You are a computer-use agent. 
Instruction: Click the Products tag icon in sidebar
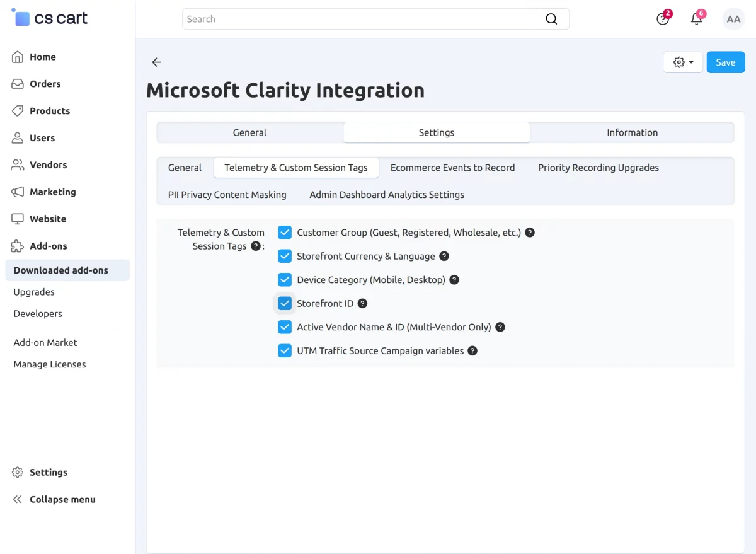[18, 111]
